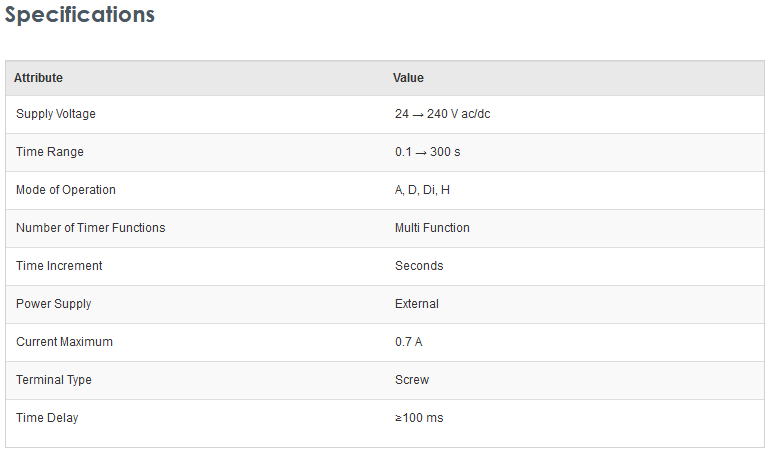Viewport: 779px width, 455px height.
Task: Select the Number of Timer Functions label
Action: tap(90, 228)
